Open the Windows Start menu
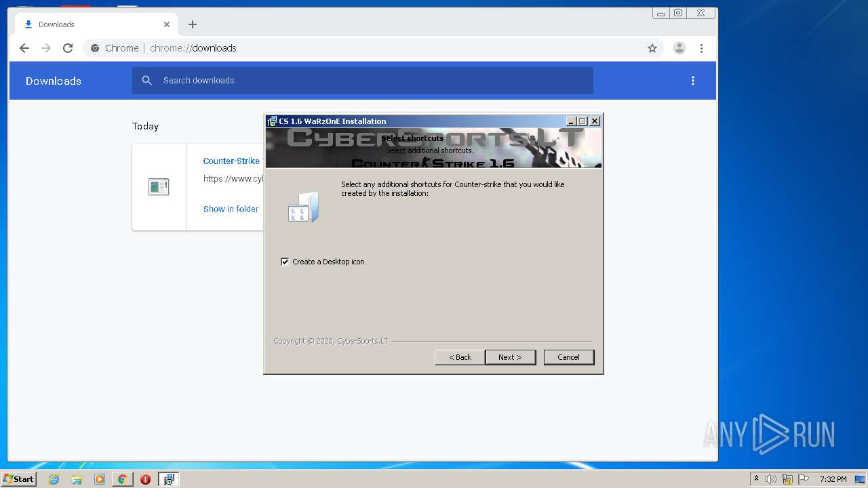 click(18, 479)
